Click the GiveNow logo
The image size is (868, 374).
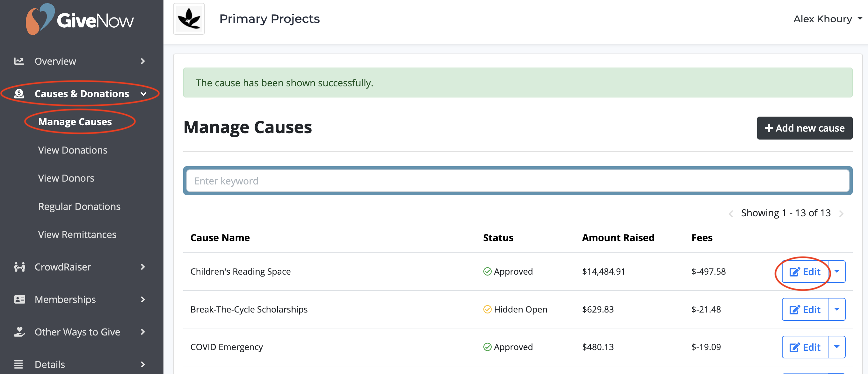(80, 19)
